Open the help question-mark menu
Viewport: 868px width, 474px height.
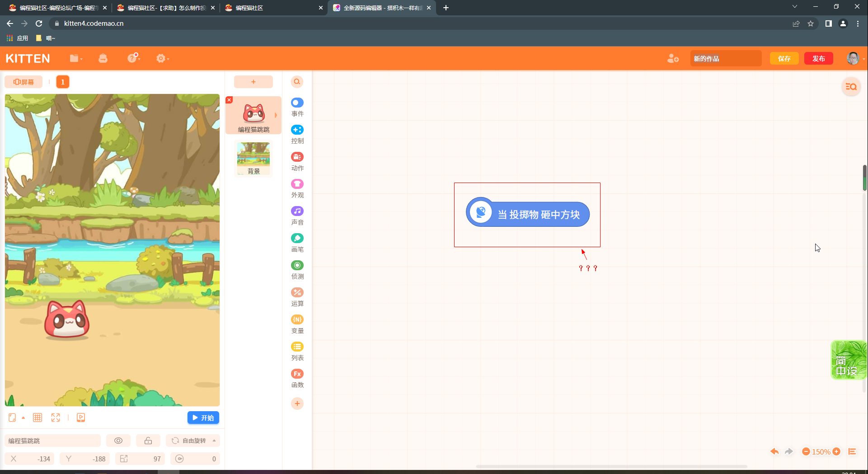pyautogui.click(x=134, y=58)
